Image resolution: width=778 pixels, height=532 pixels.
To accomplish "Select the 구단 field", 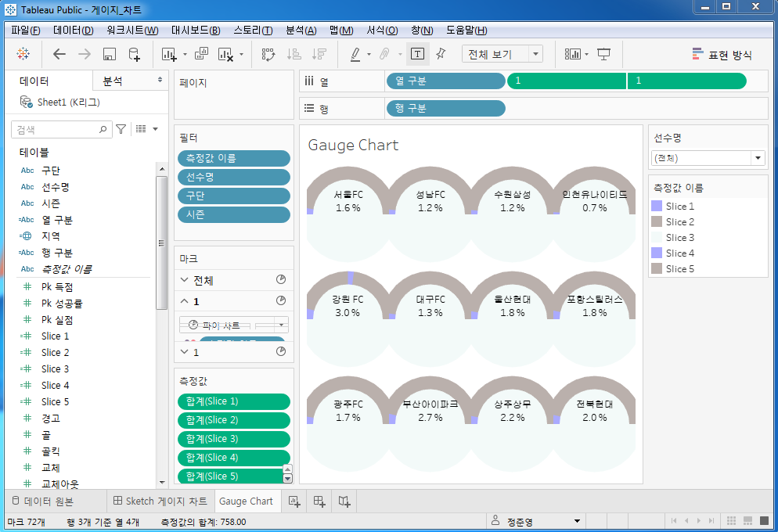I will 51,171.
